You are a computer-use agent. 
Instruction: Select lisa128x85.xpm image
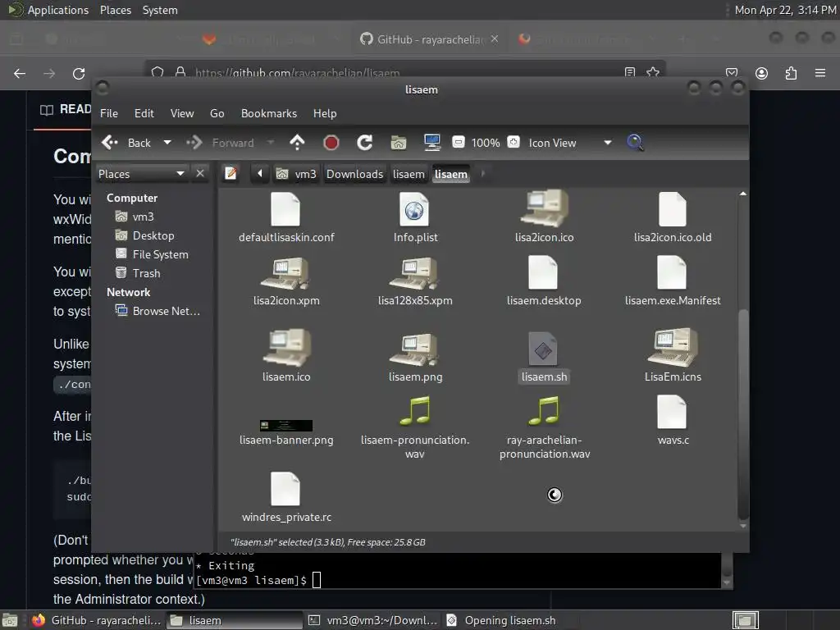click(x=415, y=282)
